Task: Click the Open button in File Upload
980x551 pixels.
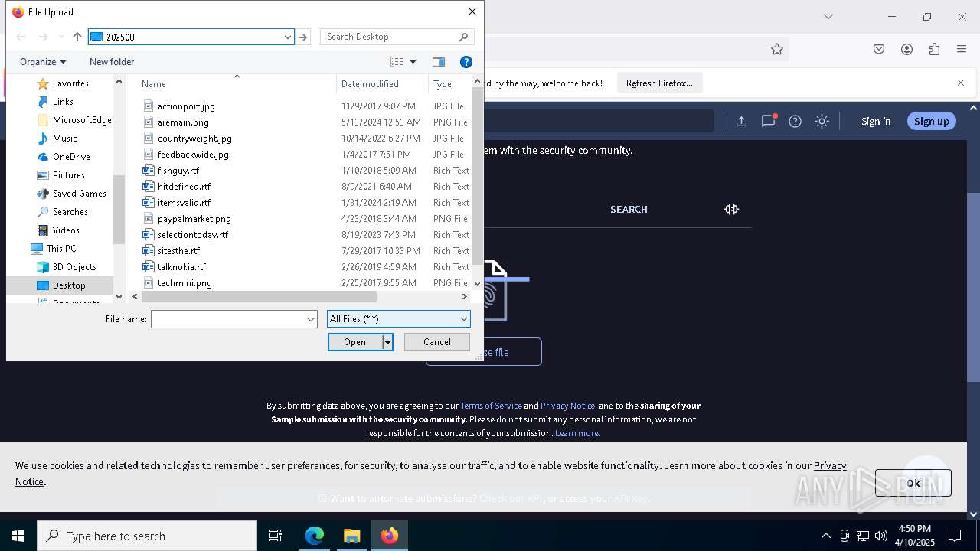Action: point(355,342)
